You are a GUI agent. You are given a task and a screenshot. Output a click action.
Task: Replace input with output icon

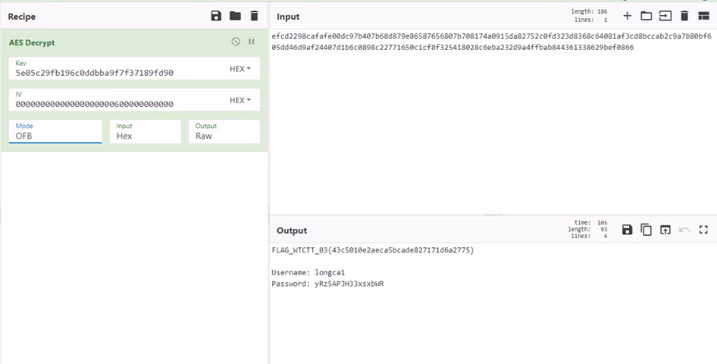[x=665, y=230]
